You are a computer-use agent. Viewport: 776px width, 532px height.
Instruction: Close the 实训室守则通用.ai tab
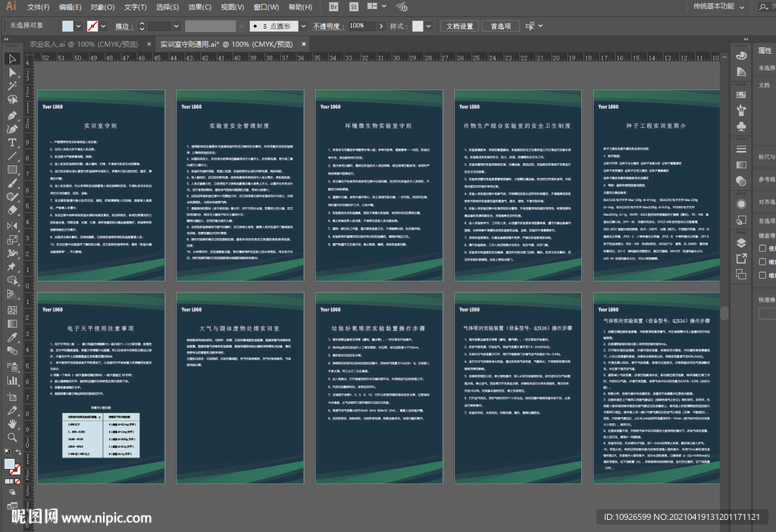tap(304, 44)
